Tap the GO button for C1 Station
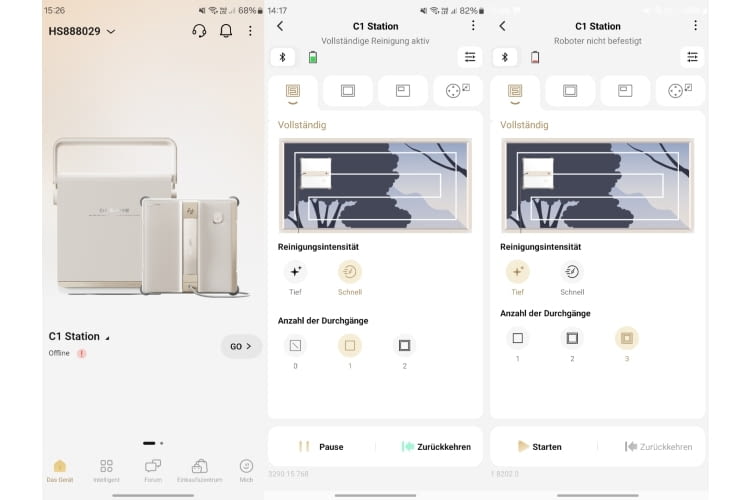 (241, 346)
